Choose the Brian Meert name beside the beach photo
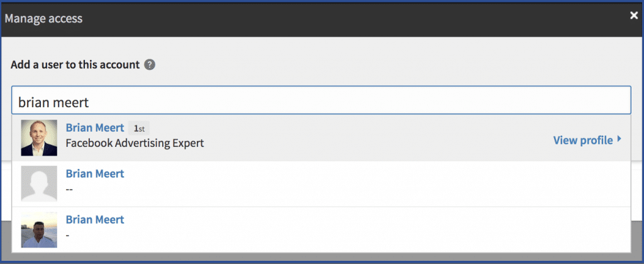Viewport: 644px width, 264px height. [95, 220]
